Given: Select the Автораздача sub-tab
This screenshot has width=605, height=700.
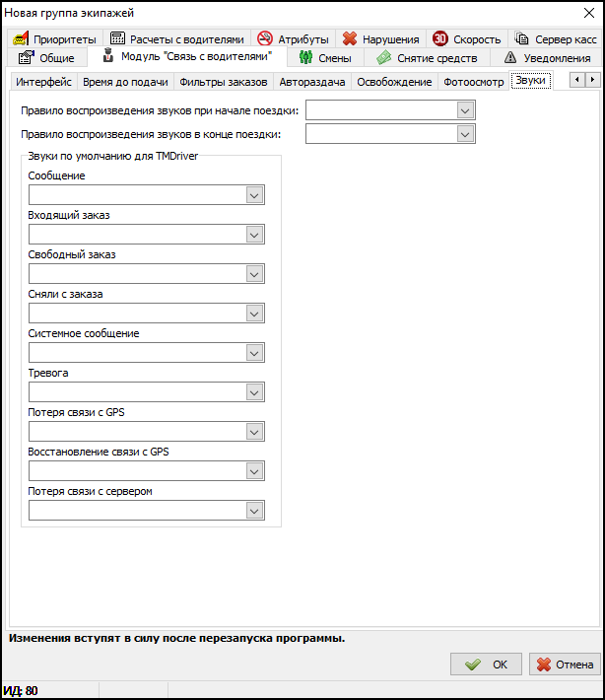Looking at the screenshot, I should (311, 82).
